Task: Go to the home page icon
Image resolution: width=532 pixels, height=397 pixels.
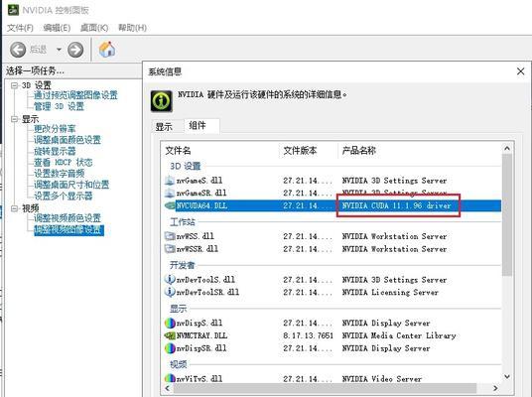Action: point(107,50)
